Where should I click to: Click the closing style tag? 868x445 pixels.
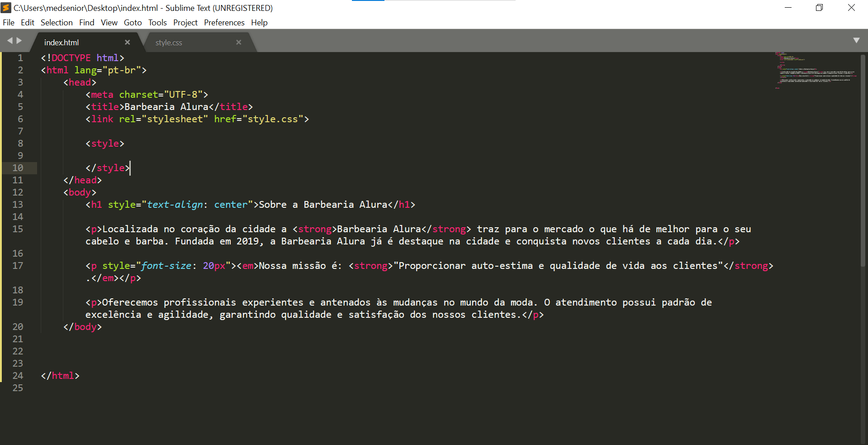point(108,168)
